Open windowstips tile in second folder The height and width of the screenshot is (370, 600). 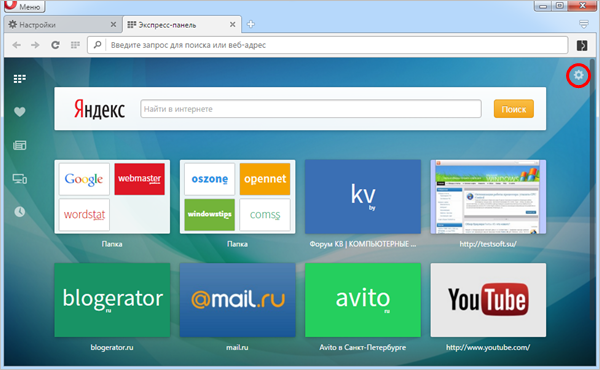(x=209, y=215)
